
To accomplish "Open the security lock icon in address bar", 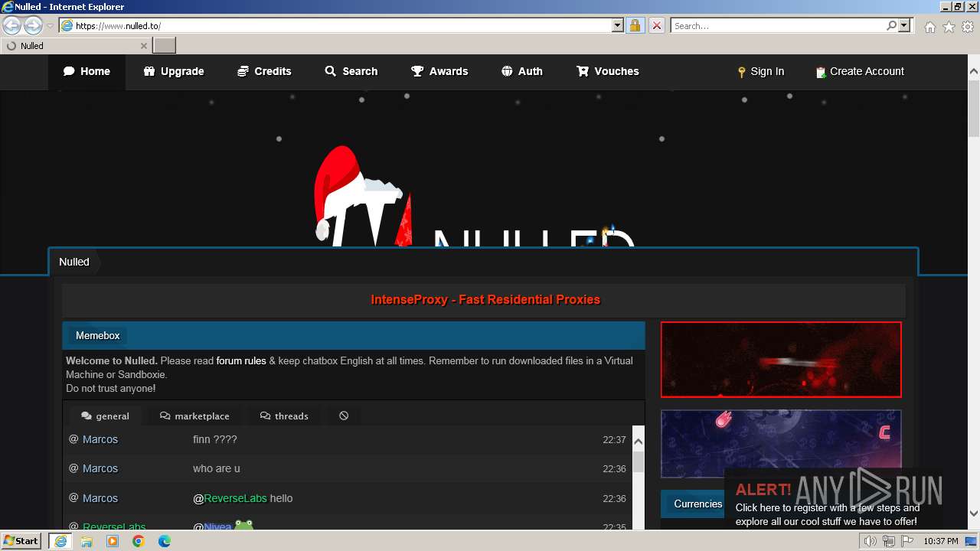I will click(x=635, y=25).
